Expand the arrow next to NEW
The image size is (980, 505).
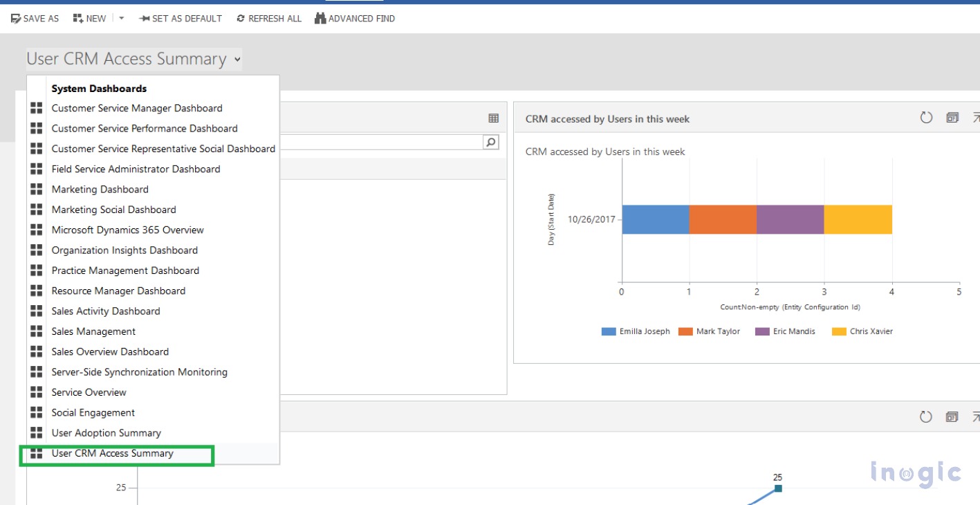pos(122,19)
